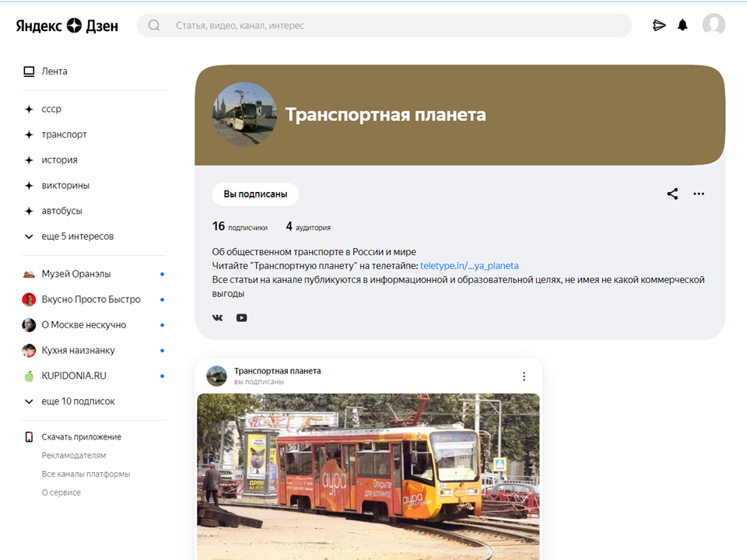The image size is (747, 560).
Task: Select the история interest
Action: (60, 160)
